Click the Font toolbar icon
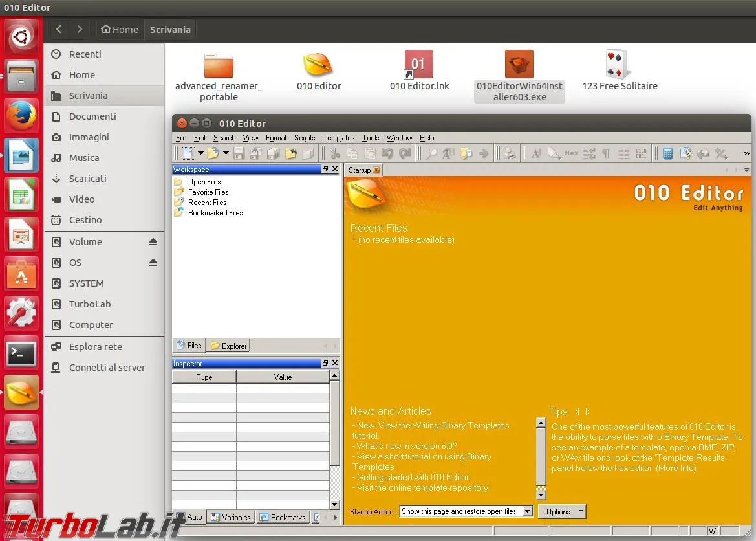 [536, 153]
